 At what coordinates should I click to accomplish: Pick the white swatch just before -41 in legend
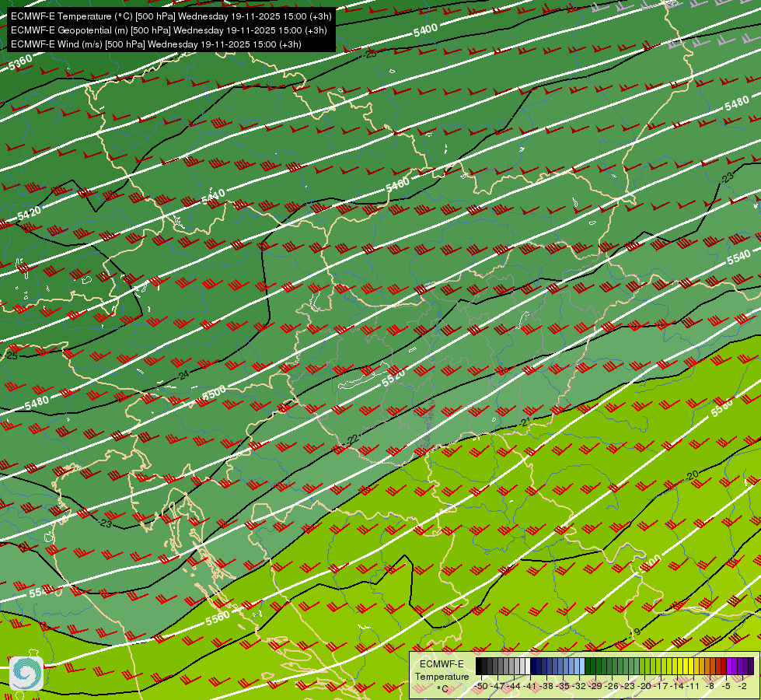[528, 666]
